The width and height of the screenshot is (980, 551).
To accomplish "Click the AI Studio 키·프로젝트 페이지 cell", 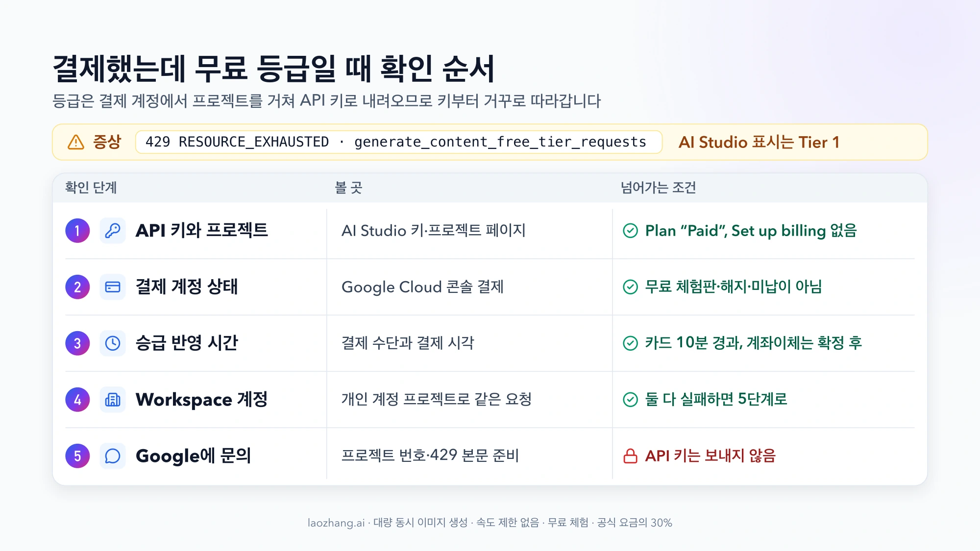I will tap(434, 230).
